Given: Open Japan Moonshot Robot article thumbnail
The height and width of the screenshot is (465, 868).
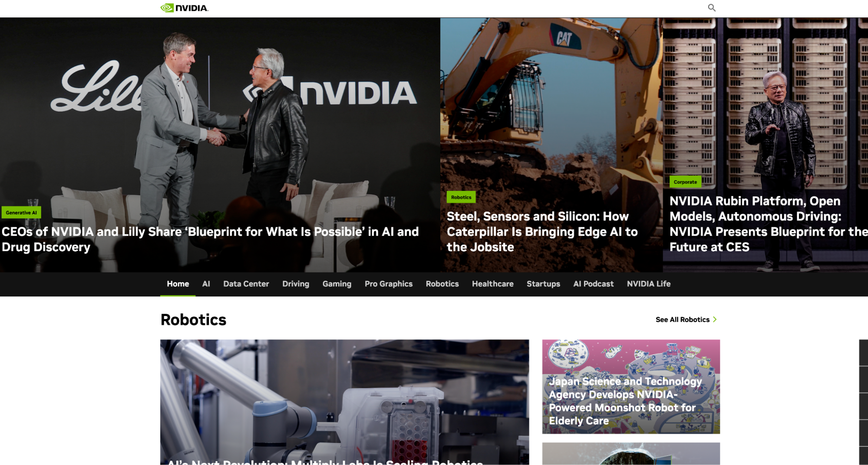Looking at the screenshot, I should tap(630, 386).
